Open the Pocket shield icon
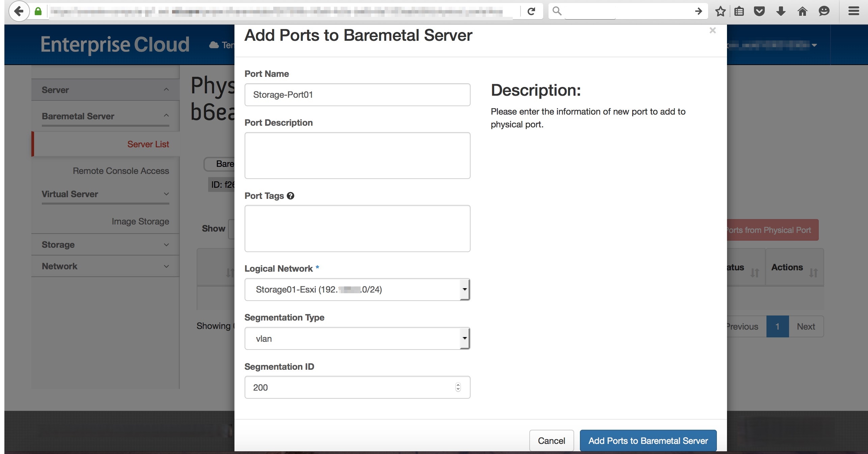868x454 pixels. tap(759, 11)
